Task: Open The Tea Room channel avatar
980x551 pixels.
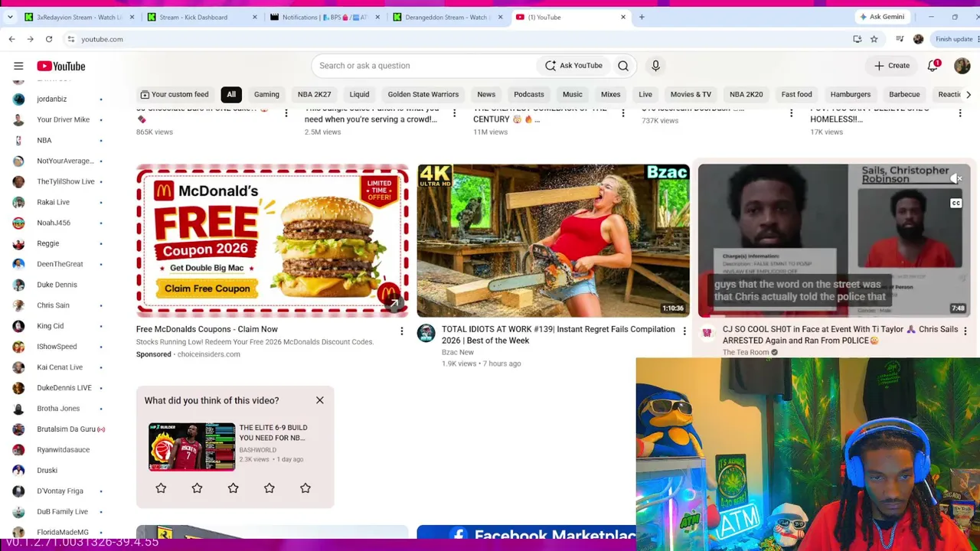Action: pos(707,334)
